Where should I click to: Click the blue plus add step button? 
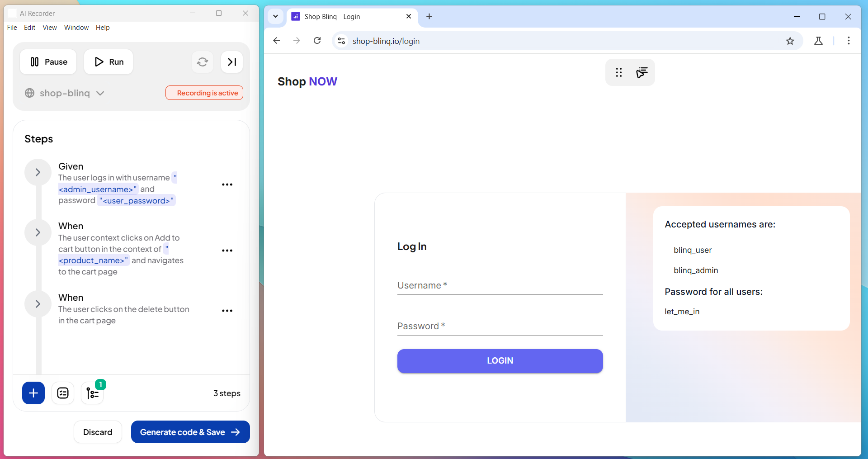(x=33, y=393)
